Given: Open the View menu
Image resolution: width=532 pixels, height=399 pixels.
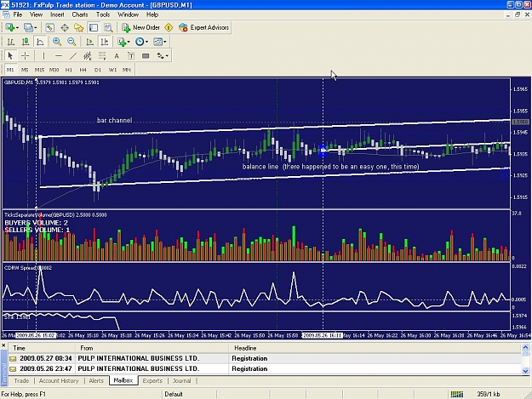Looking at the screenshot, I should coord(36,14).
